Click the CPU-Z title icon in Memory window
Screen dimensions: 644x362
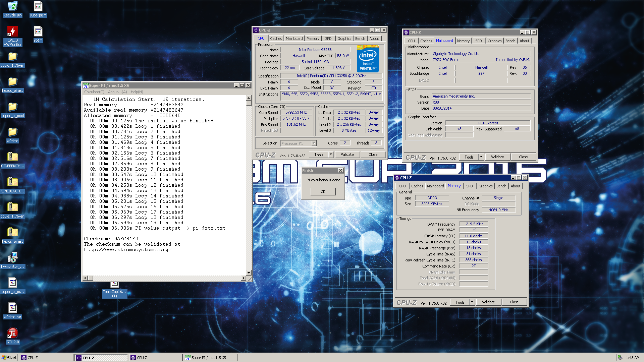click(x=397, y=178)
